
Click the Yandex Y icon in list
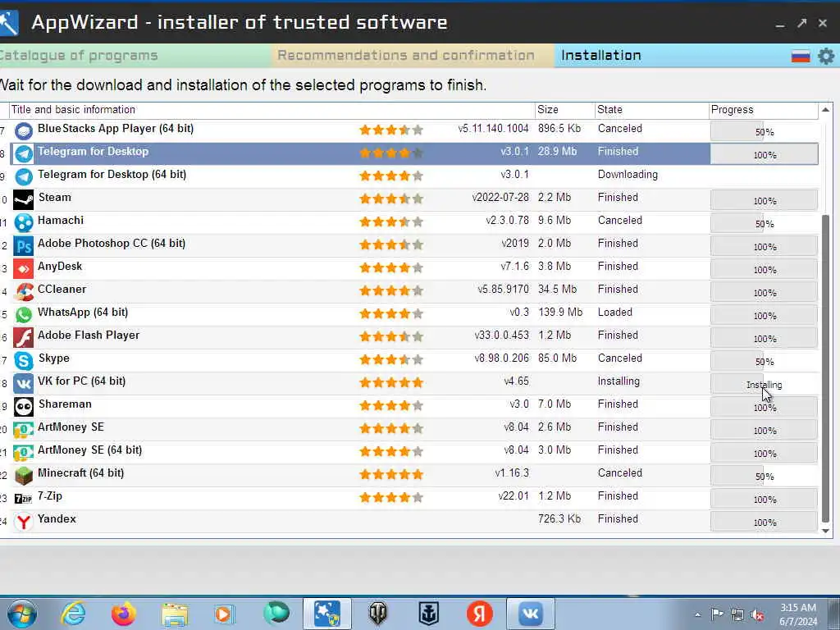[24, 522]
